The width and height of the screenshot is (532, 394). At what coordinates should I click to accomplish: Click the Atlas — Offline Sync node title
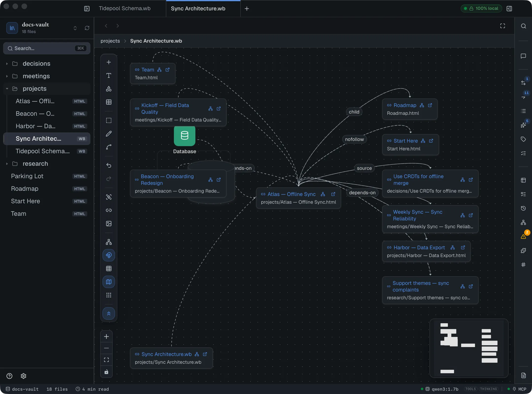tap(292, 194)
